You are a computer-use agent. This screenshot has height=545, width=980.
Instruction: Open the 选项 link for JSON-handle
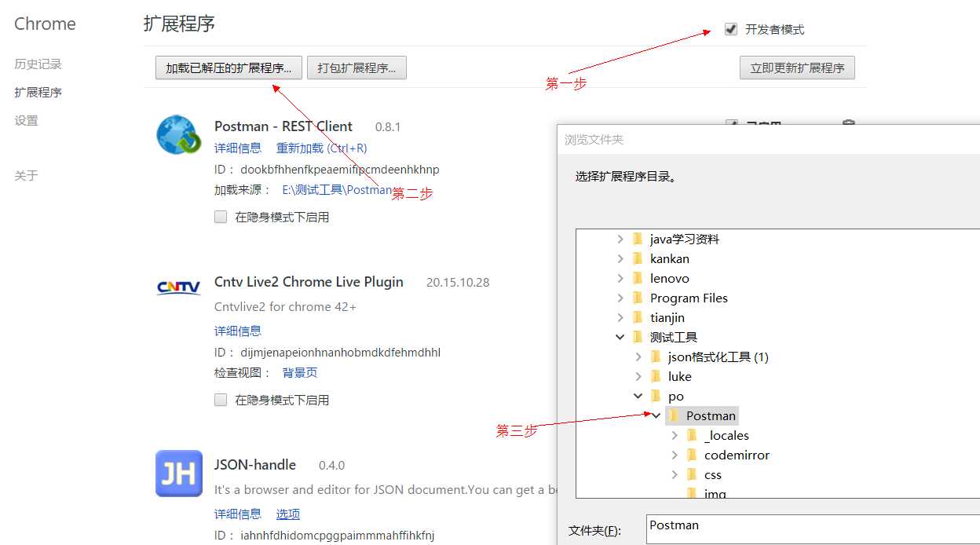point(288,514)
